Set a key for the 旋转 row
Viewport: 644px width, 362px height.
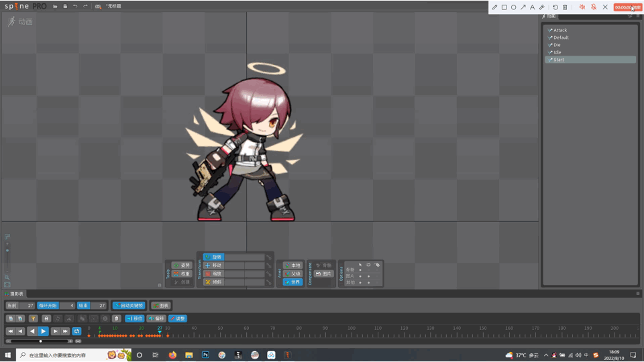pyautogui.click(x=268, y=257)
